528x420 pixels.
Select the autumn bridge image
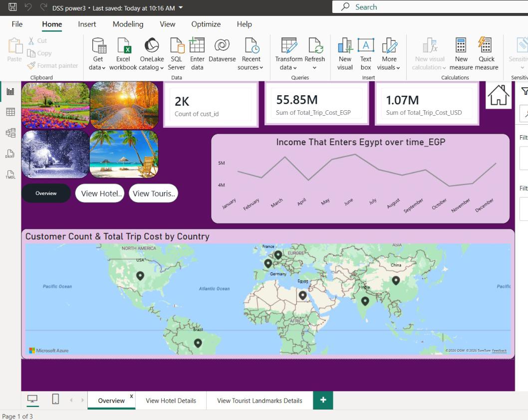click(x=124, y=105)
